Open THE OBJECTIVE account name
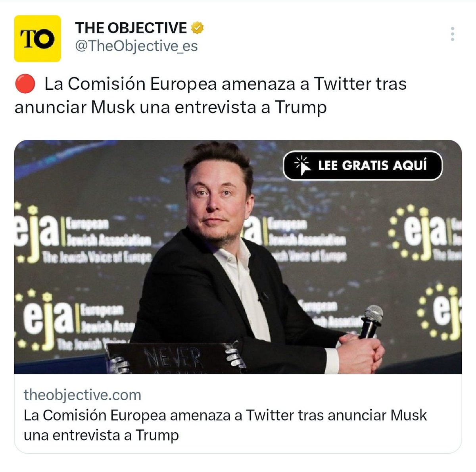Screen dimensions: 476x472 (x=131, y=28)
